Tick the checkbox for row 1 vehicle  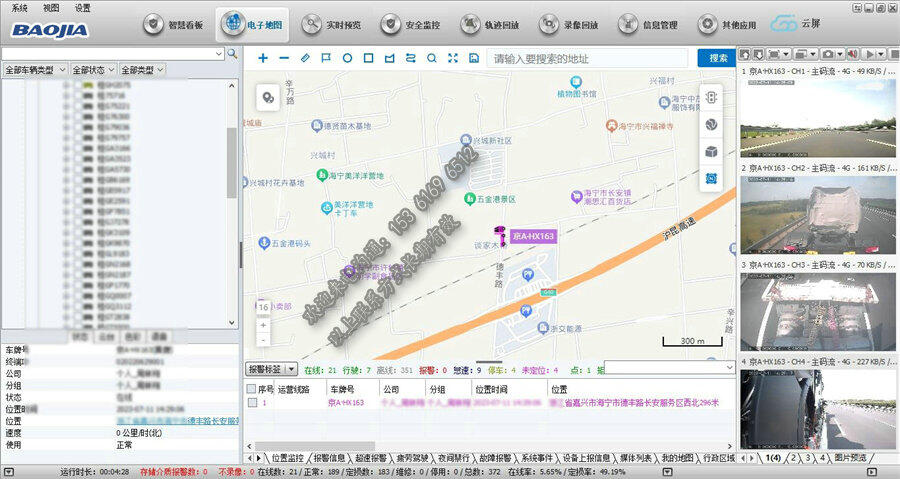253,403
